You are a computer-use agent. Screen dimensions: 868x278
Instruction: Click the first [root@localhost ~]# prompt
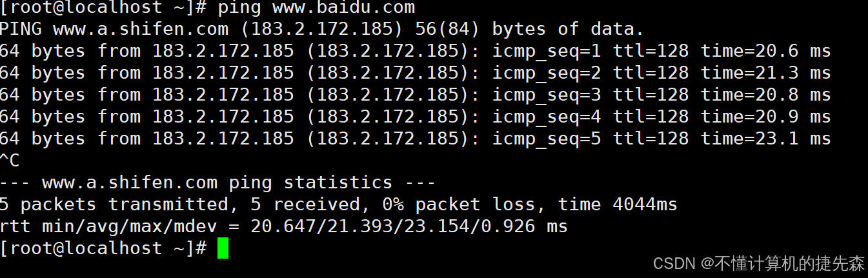(x=103, y=8)
